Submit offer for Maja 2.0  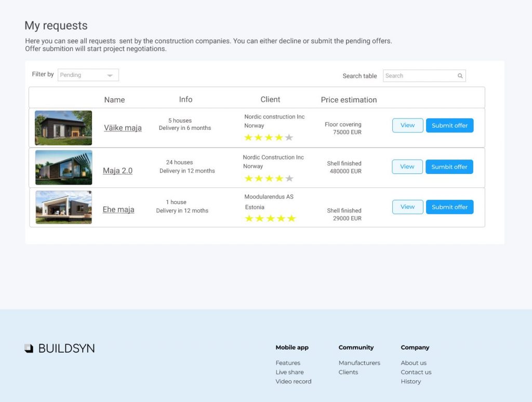click(x=449, y=167)
